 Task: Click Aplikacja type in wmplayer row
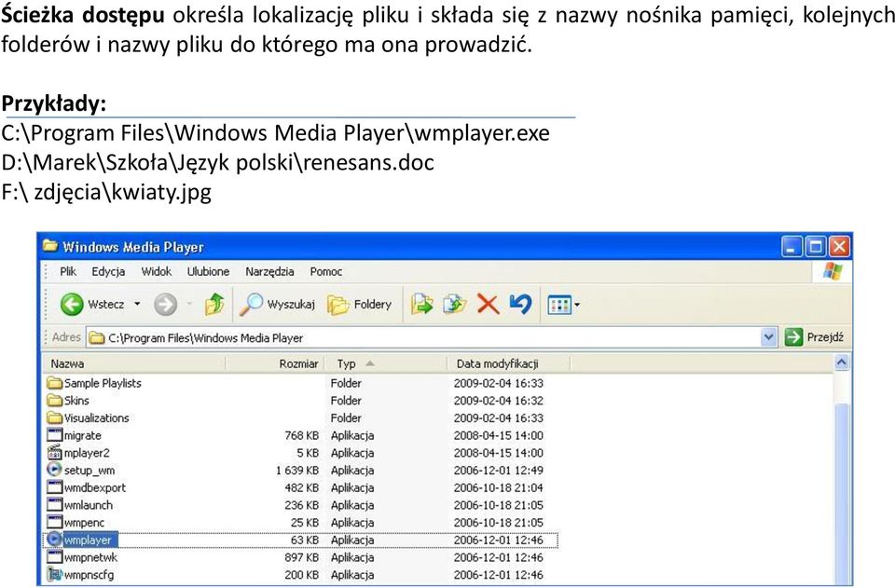coord(352,540)
